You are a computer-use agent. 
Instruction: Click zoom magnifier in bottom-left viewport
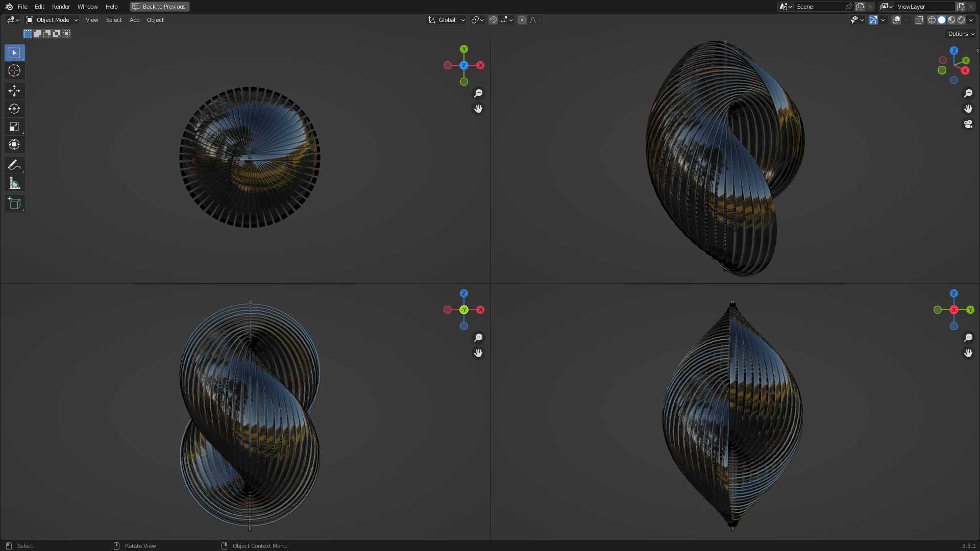click(478, 338)
